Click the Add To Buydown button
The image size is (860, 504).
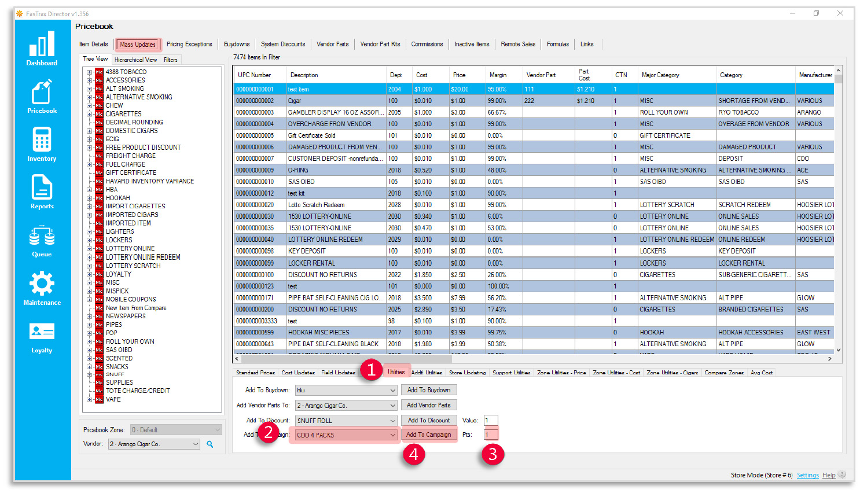(x=429, y=390)
